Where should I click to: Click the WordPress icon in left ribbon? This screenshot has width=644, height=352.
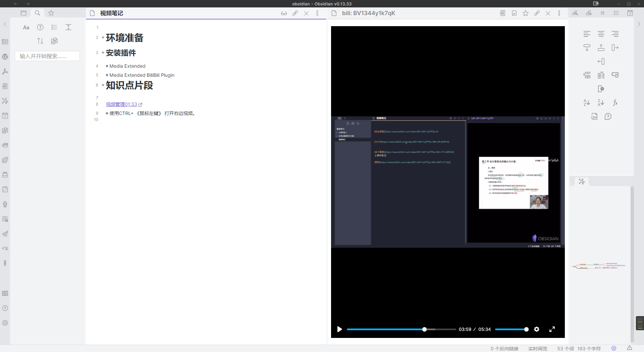pos(5,57)
